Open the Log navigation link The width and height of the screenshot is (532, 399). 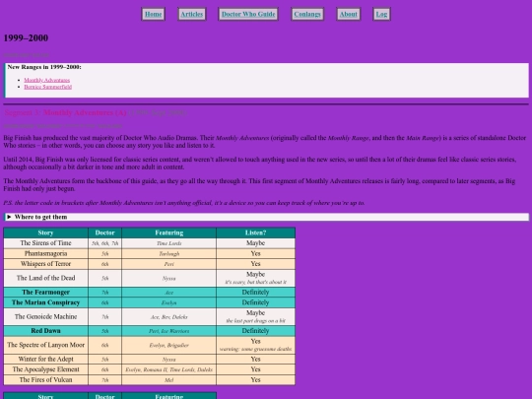coord(381,14)
